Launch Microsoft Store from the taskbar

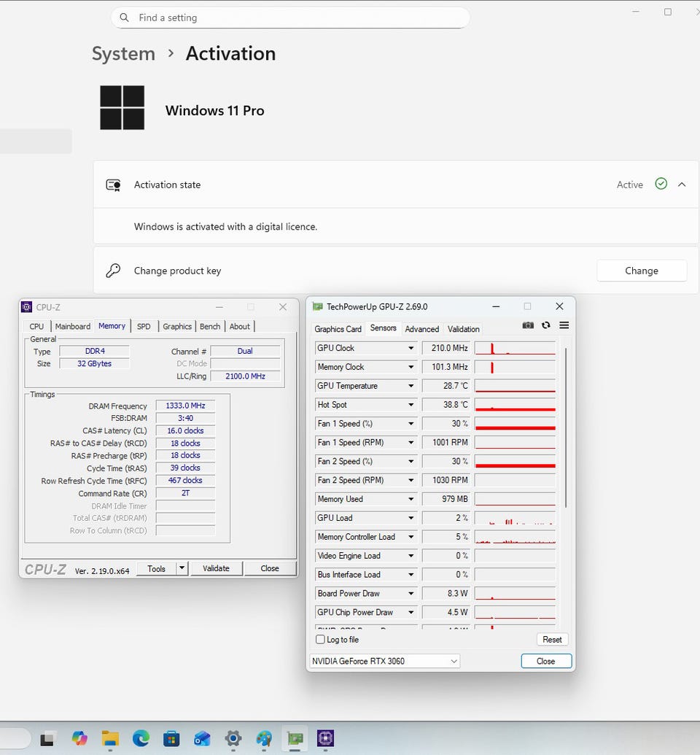pyautogui.click(x=171, y=738)
